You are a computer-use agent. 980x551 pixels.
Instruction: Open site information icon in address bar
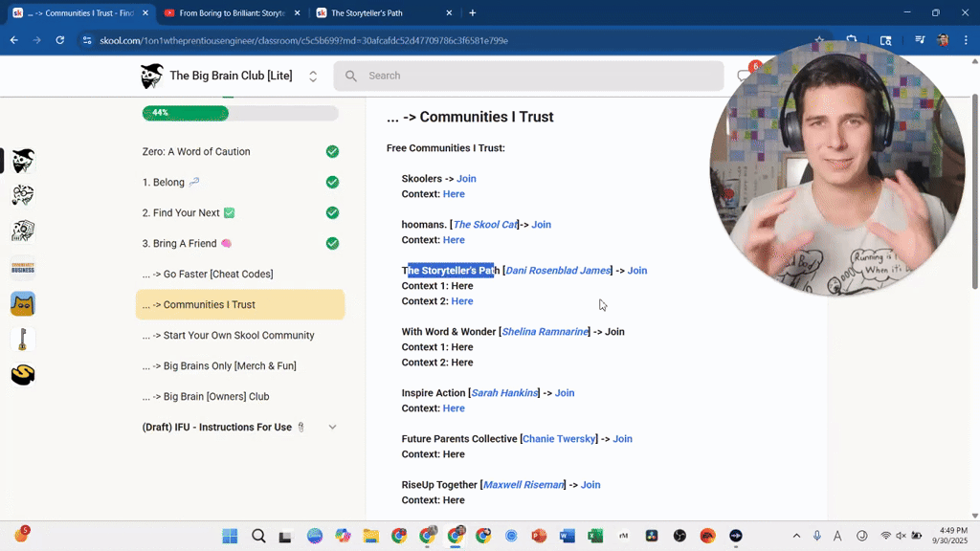[87, 40]
